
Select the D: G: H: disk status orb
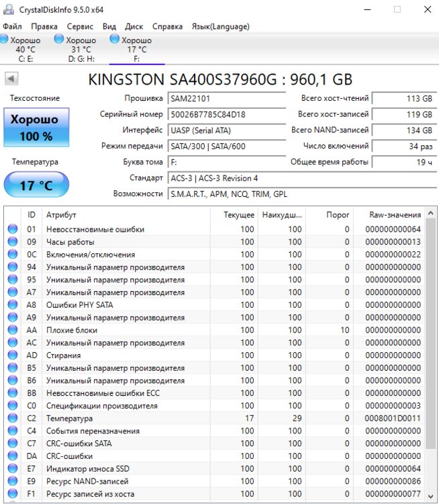coord(59,40)
